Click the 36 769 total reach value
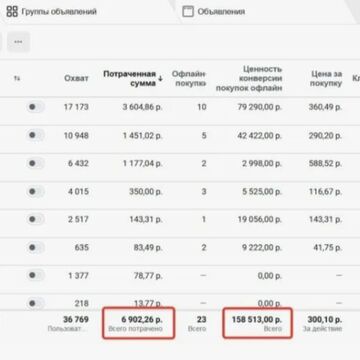Viewport: 360px width, 360px height. tap(76, 320)
